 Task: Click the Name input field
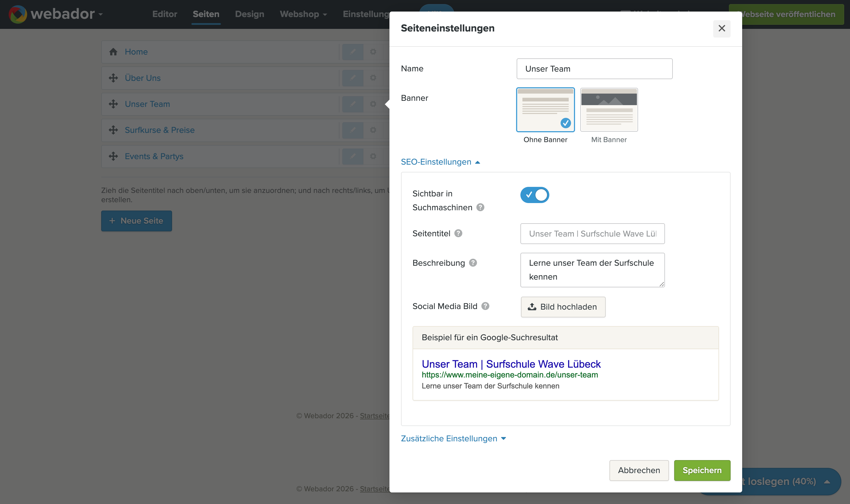[x=594, y=69]
